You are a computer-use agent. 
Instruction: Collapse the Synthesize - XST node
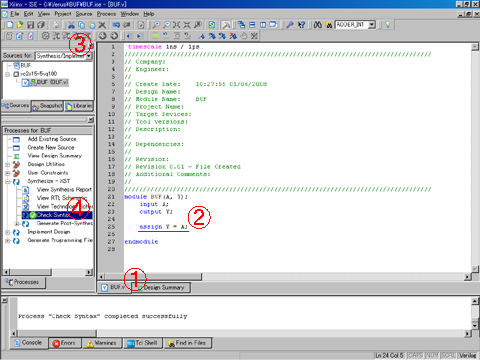tap(7, 181)
